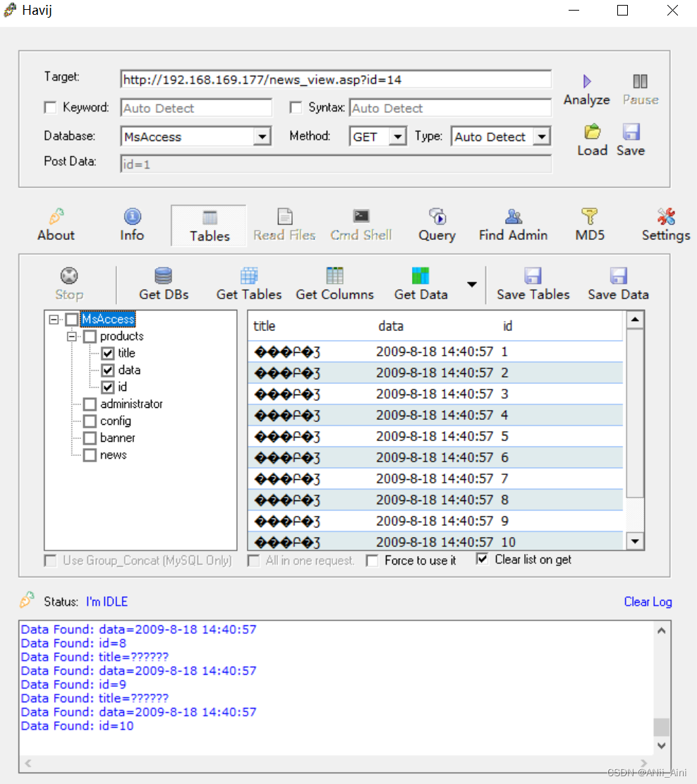697x784 pixels.
Task: Select the administrator table label
Action: [131, 404]
